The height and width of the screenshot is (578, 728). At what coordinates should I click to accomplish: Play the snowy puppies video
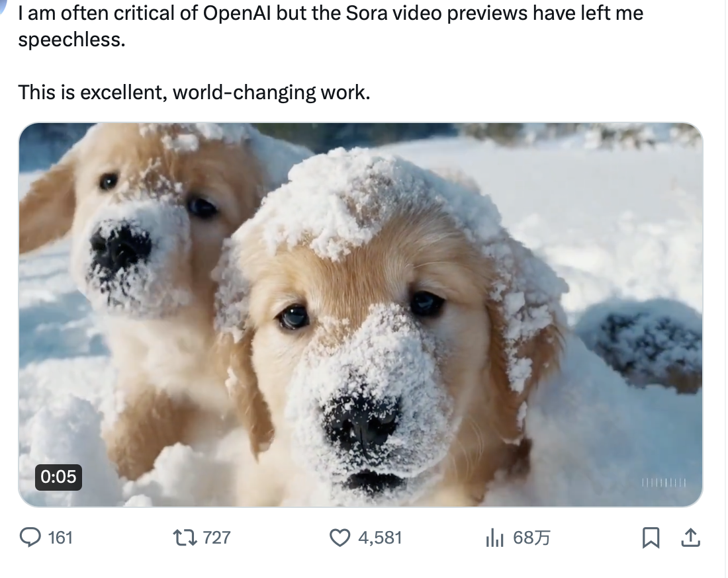pos(361,314)
